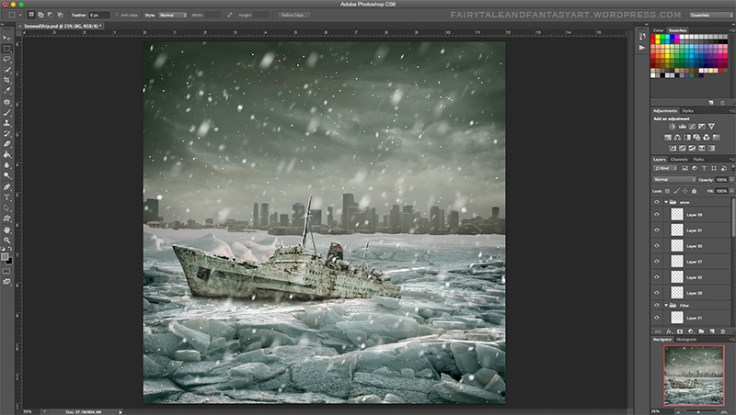
Task: Select the Eyedropper tool
Action: (x=7, y=91)
